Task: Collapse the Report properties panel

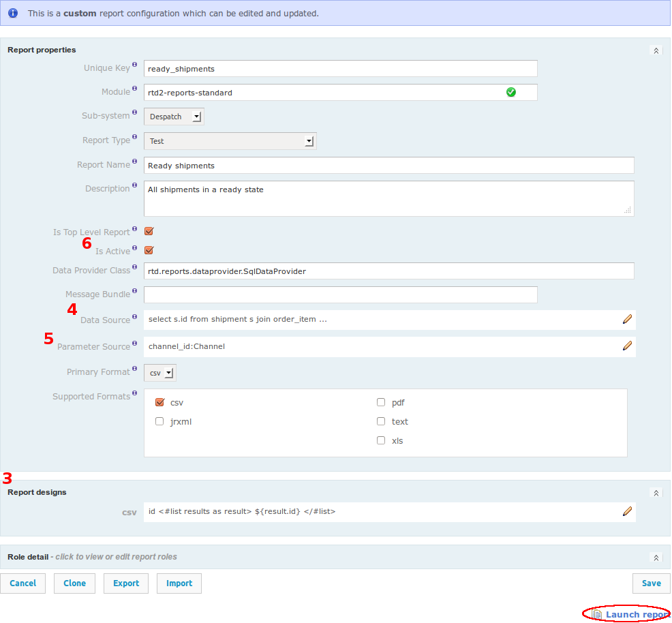Action: coord(656,50)
